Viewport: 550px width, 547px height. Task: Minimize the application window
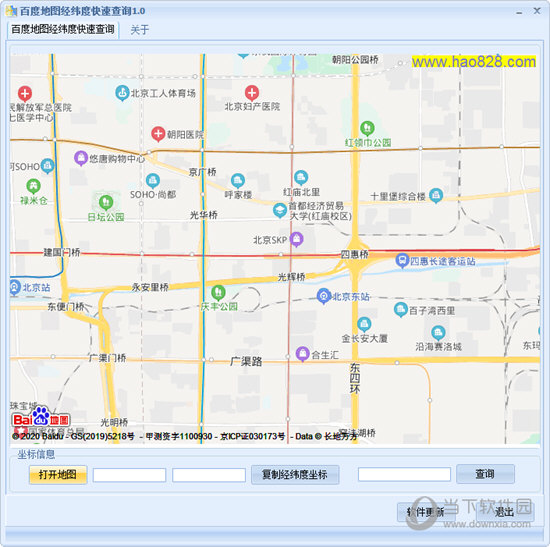coord(519,12)
